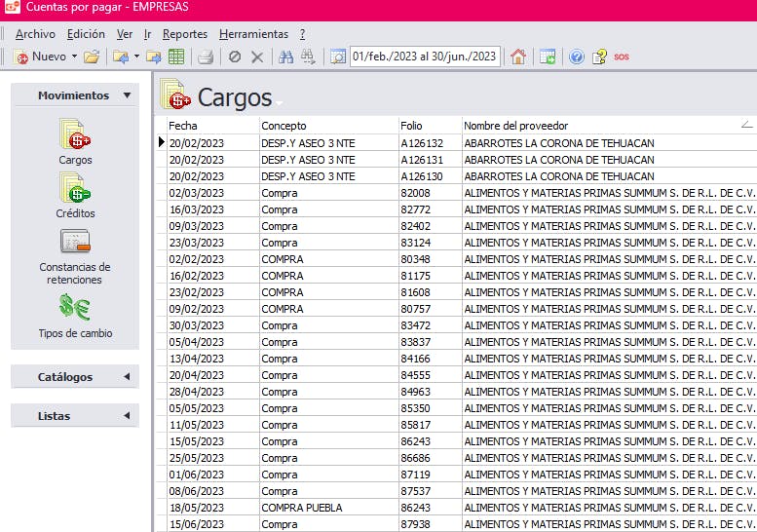Click the Cargos title icon above the table
The image size is (757, 532).
pos(175,94)
